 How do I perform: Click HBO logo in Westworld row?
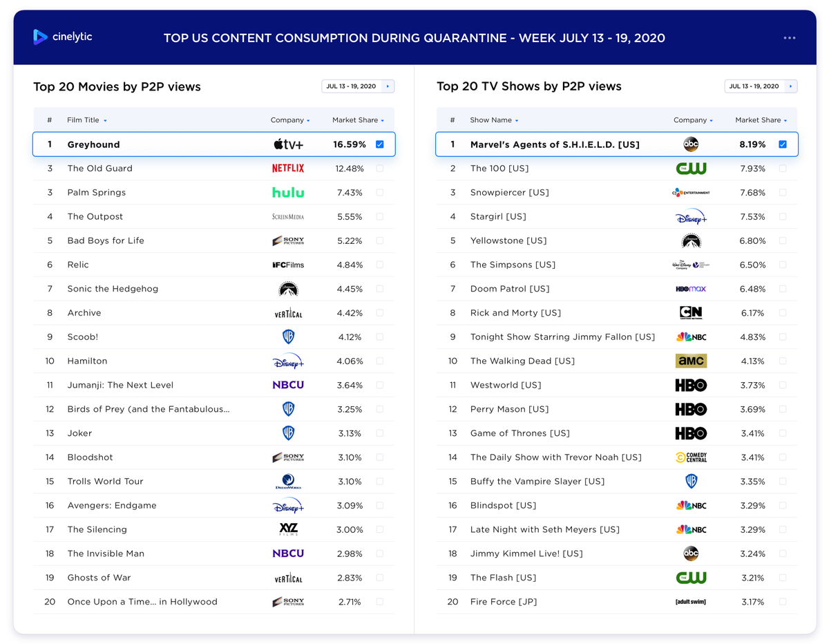[691, 385]
